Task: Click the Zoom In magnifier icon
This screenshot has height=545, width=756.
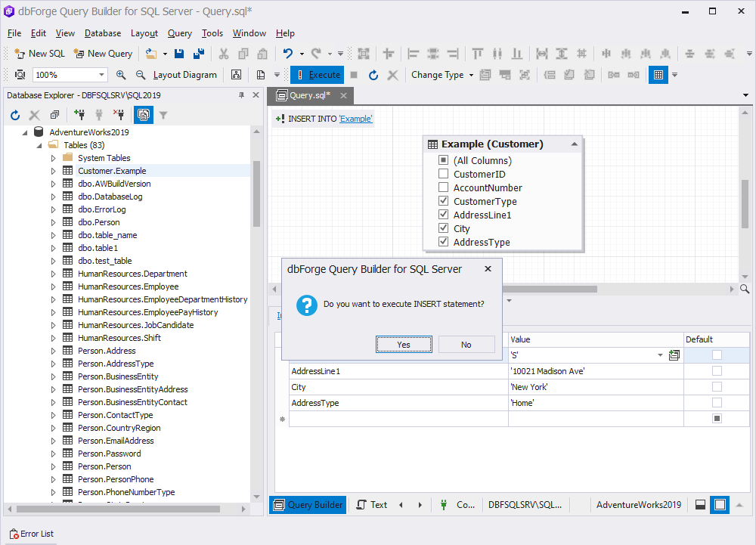Action: click(121, 75)
